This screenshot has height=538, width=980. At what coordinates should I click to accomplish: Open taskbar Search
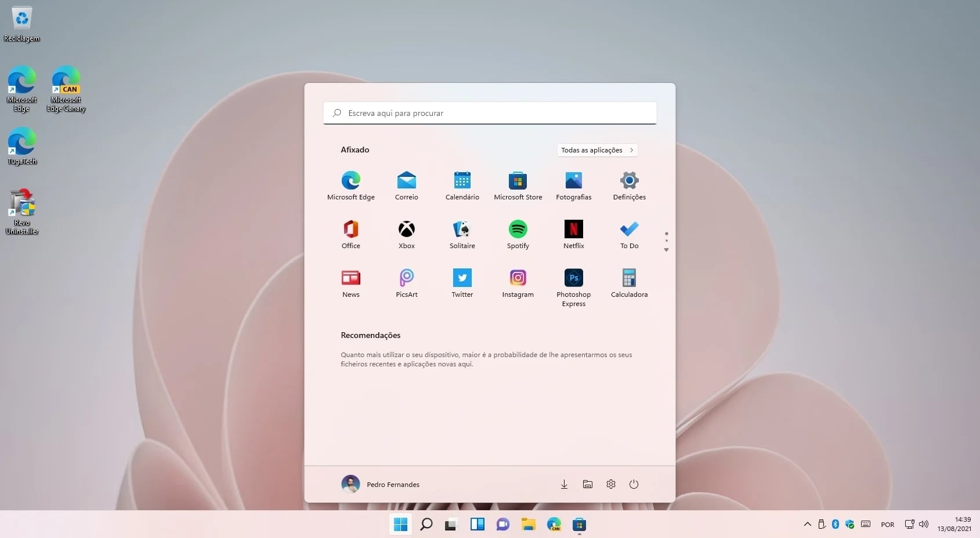coord(426,525)
